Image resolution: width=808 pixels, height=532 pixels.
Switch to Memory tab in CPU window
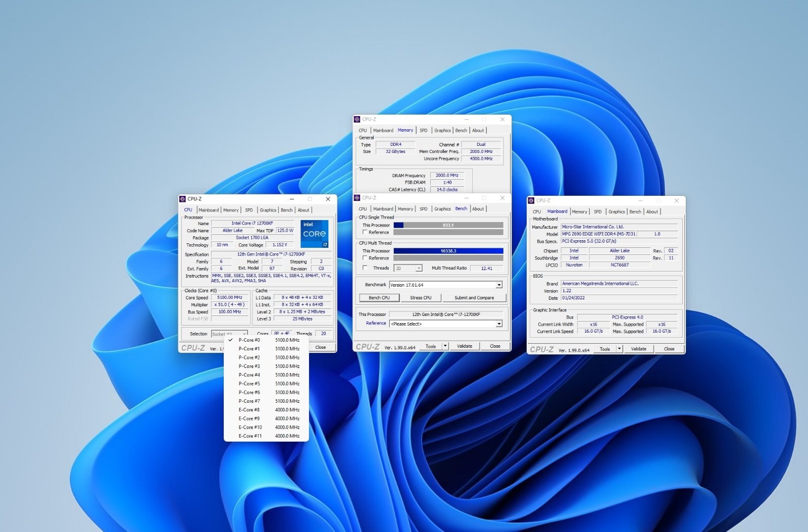point(231,210)
